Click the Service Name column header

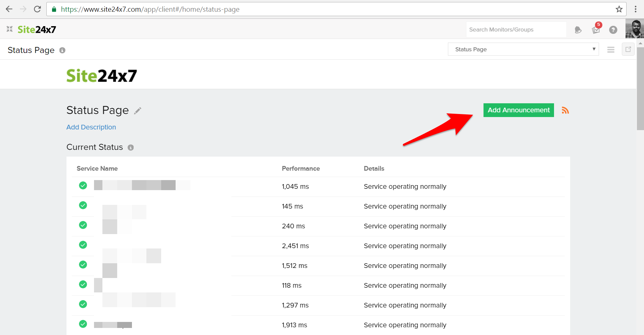[x=97, y=168]
